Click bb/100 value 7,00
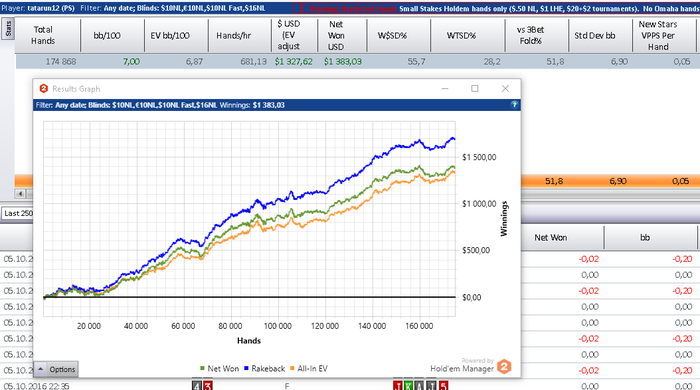The width and height of the screenshot is (700, 390). click(x=131, y=62)
